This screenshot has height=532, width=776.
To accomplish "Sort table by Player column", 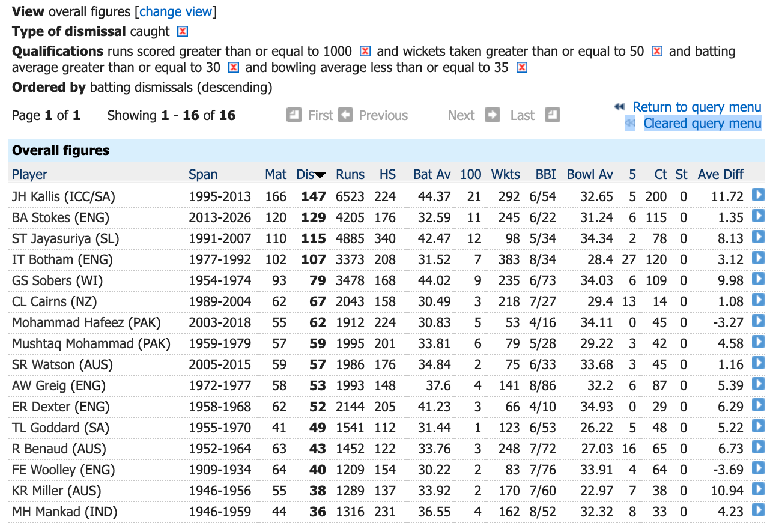I will click(29, 174).
